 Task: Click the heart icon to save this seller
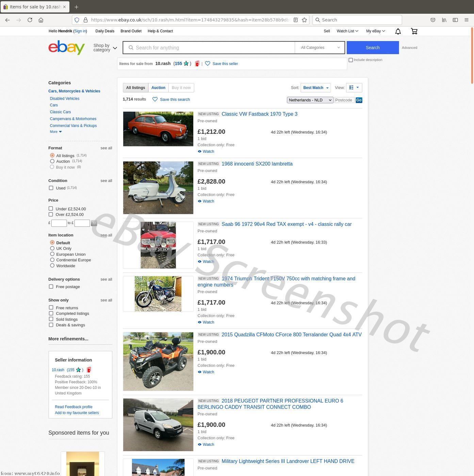tap(208, 64)
